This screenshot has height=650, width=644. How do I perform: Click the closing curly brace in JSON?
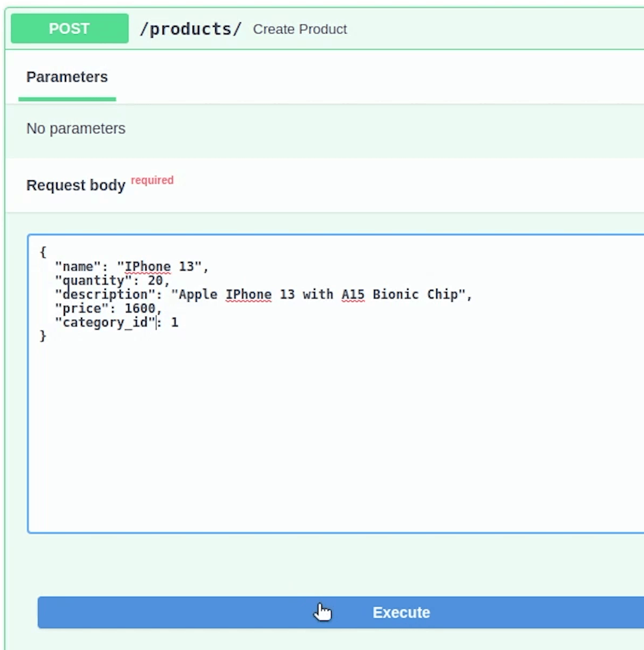[x=43, y=336]
